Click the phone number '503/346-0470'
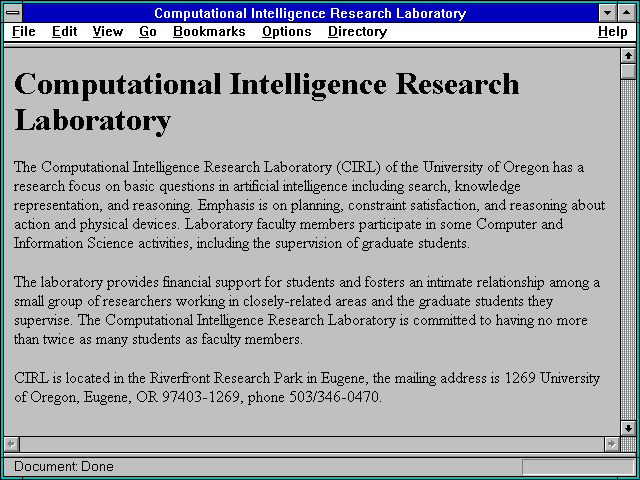 click(x=335, y=397)
